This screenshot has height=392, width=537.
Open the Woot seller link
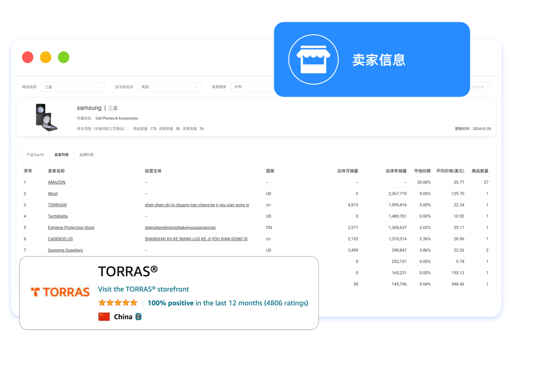coord(53,194)
